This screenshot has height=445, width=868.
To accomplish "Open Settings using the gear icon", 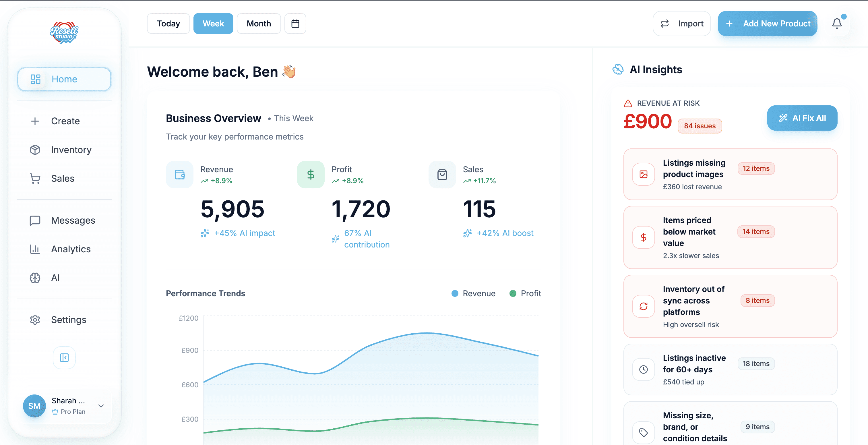I will click(35, 320).
